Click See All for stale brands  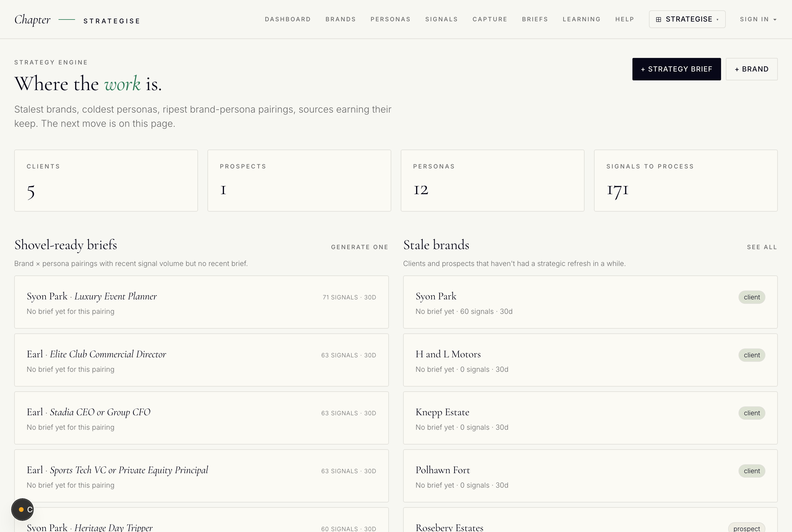(x=762, y=247)
